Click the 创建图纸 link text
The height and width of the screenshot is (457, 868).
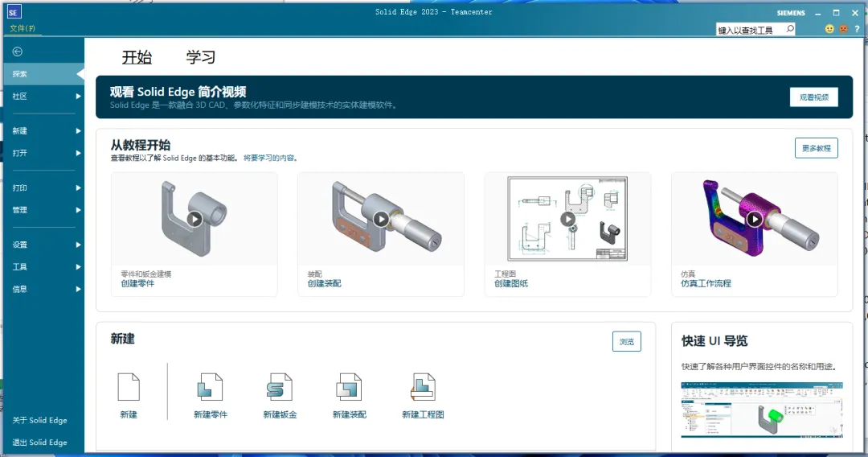511,284
